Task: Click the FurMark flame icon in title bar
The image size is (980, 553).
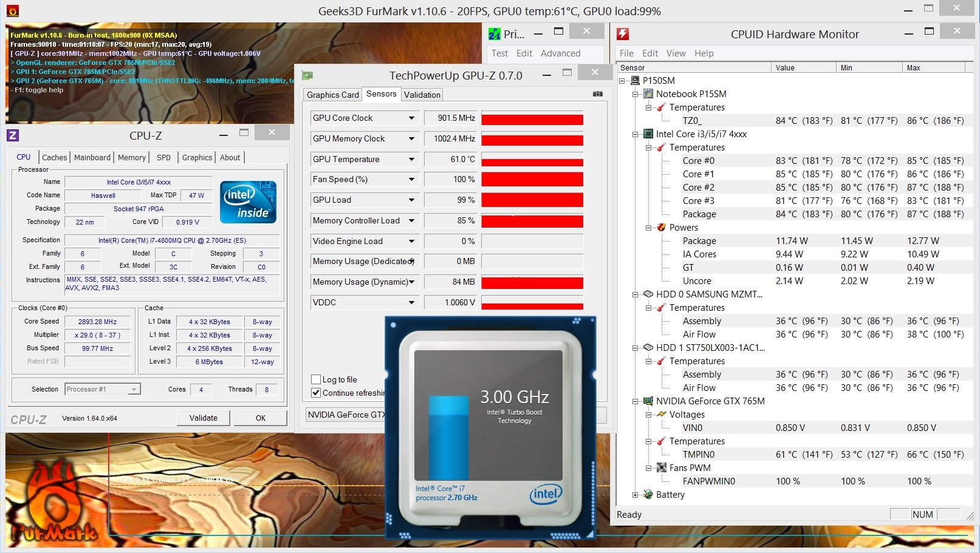Action: tap(12, 10)
